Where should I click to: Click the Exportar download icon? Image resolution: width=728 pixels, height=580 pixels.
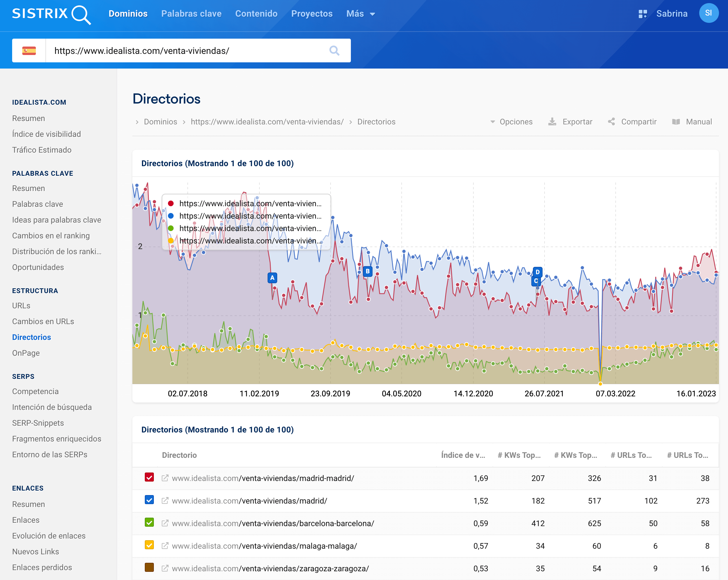tap(552, 122)
